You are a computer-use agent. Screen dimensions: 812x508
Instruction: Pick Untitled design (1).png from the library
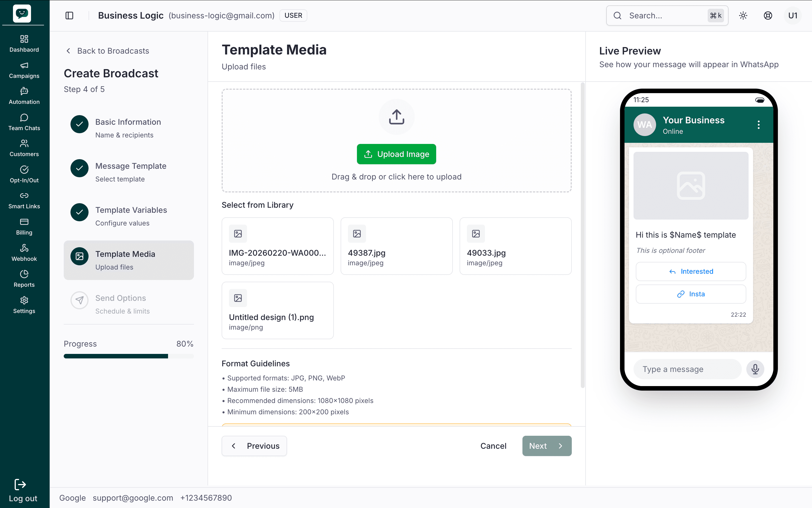[x=277, y=310]
